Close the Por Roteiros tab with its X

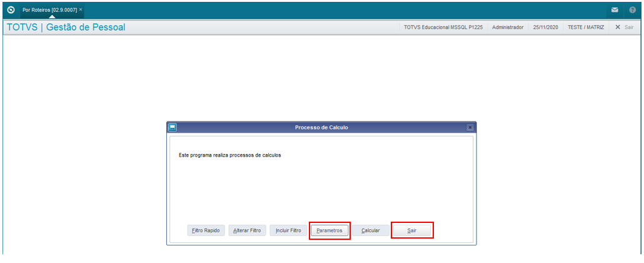(x=81, y=9)
